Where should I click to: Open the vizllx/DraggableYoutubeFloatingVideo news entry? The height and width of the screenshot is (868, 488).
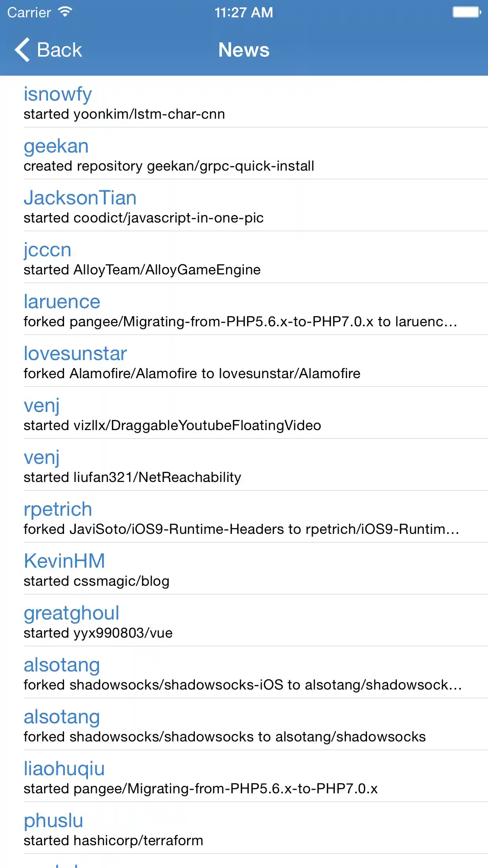(x=172, y=425)
